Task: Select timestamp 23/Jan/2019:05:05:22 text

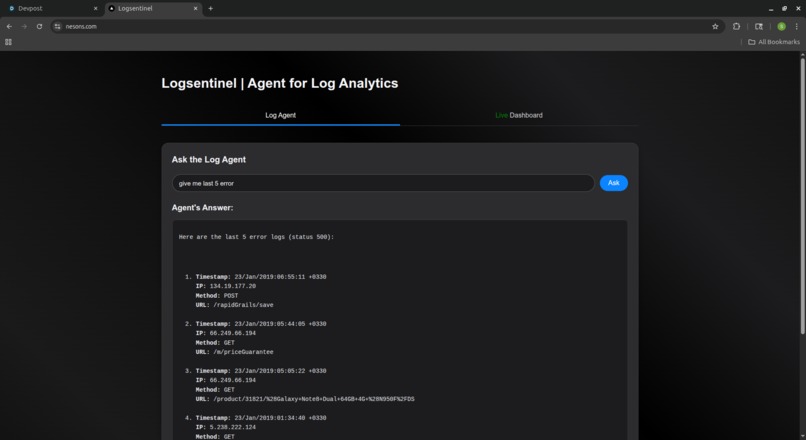Action: point(281,371)
